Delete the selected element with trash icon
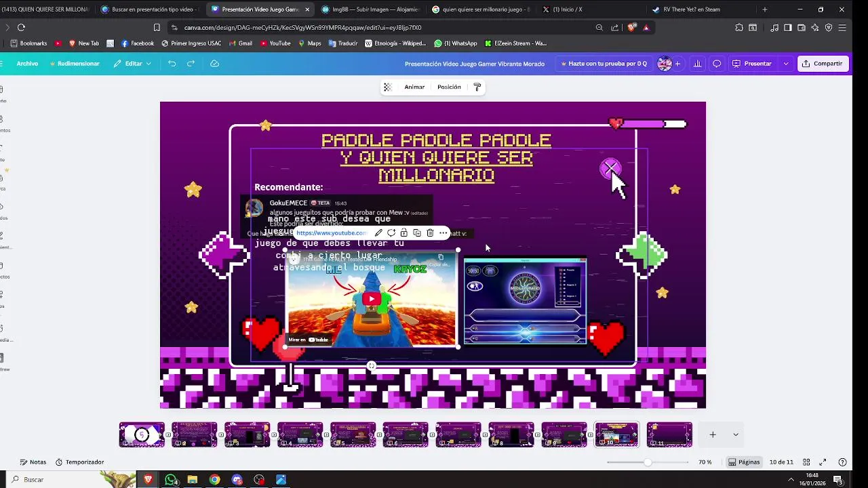 [x=430, y=233]
